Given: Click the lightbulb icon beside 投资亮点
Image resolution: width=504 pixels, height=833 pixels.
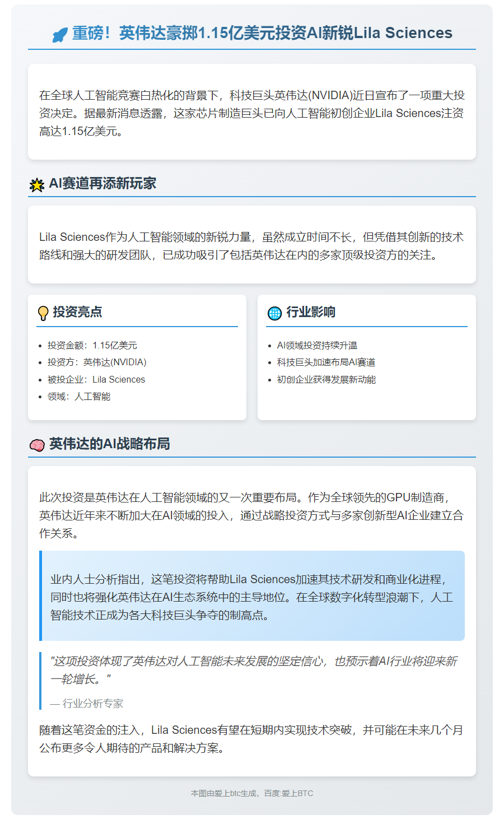Looking at the screenshot, I should tap(43, 313).
